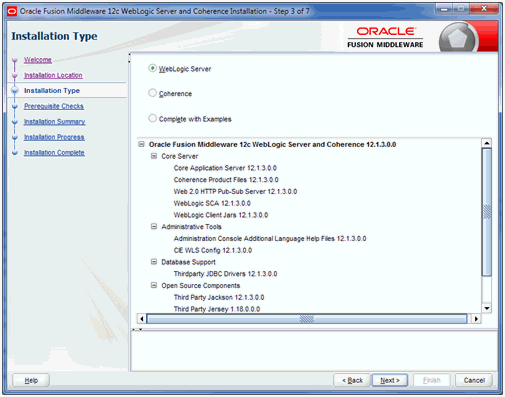Click the tree scroll down arrow
This screenshot has height=397, width=505.
coord(487,308)
